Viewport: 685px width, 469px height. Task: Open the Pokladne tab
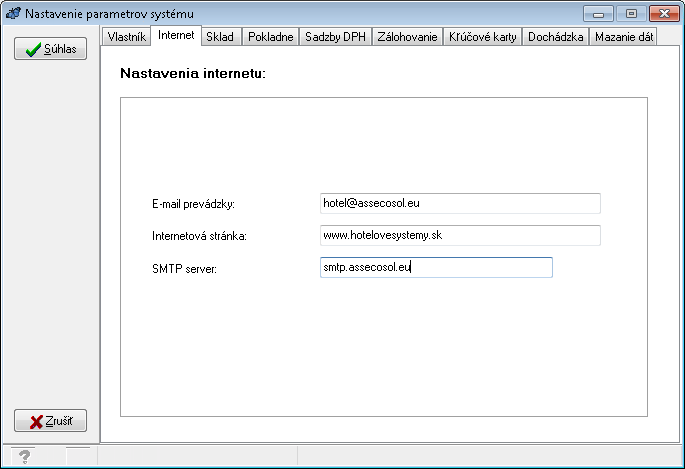pyautogui.click(x=270, y=37)
